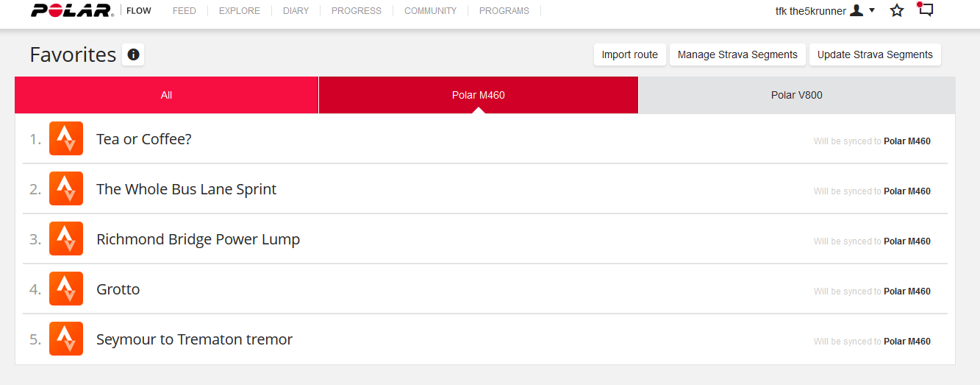Click Strava icon for Seymour to Trematon tremor
The image size is (980, 385).
coord(66,339)
